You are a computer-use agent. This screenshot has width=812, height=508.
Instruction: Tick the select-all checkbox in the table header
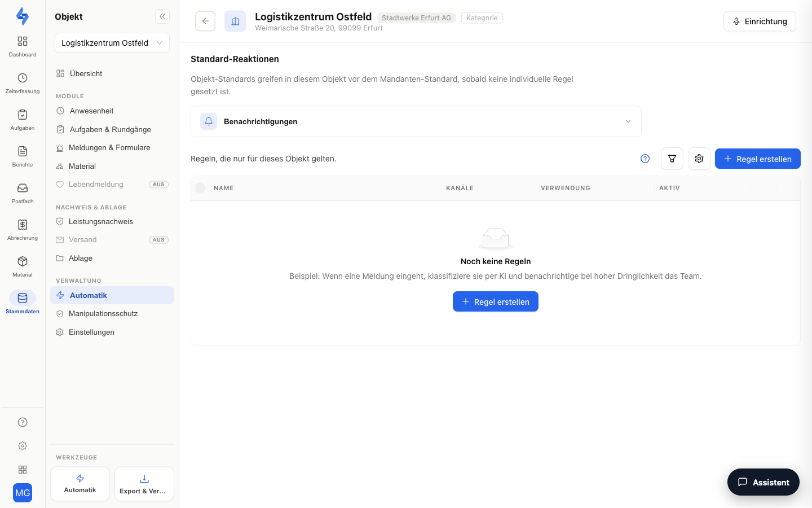click(x=200, y=188)
